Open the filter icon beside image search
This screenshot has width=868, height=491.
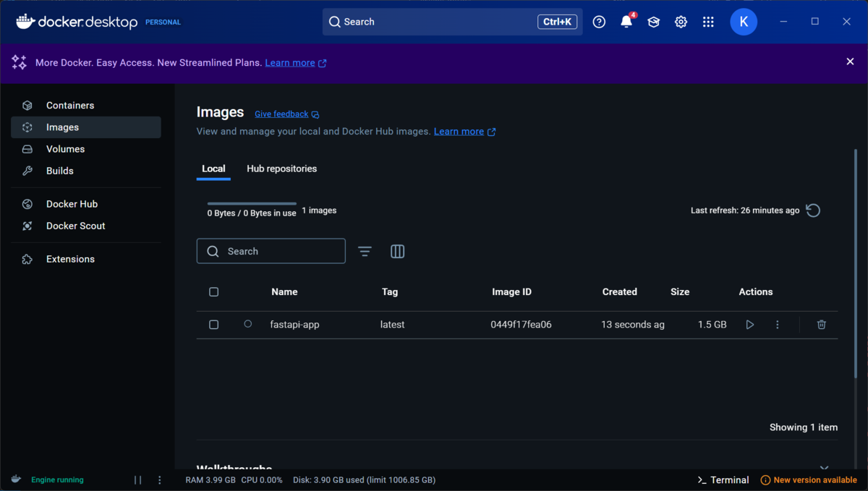pos(365,251)
